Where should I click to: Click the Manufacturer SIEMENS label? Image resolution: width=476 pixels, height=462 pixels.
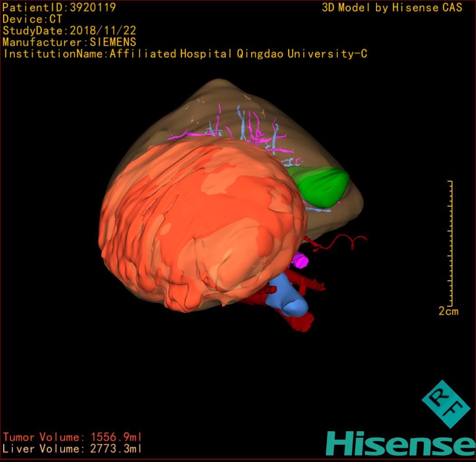coord(69,42)
